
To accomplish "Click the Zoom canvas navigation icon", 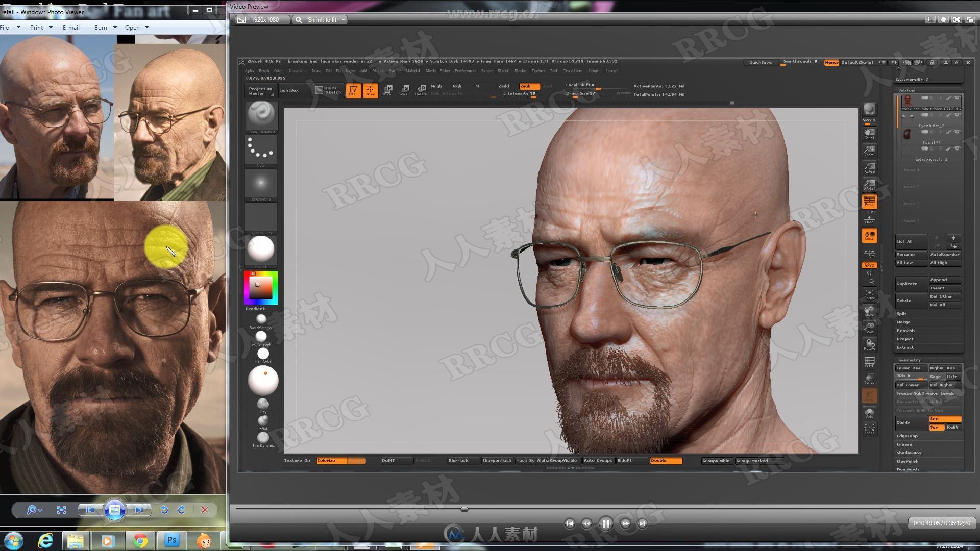I will (869, 151).
